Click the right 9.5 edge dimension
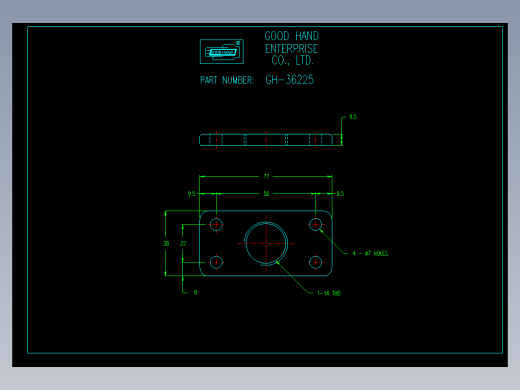520x390 pixels. click(x=340, y=194)
